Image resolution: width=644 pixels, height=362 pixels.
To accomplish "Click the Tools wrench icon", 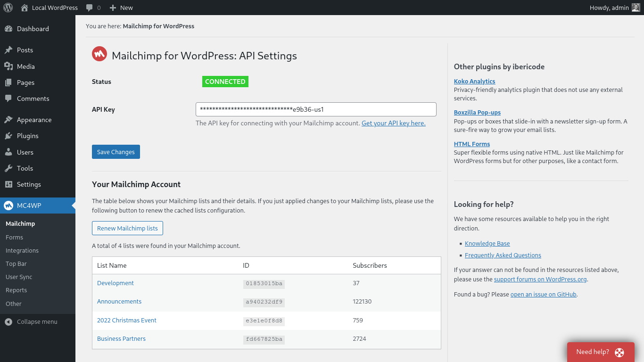I will (8, 168).
